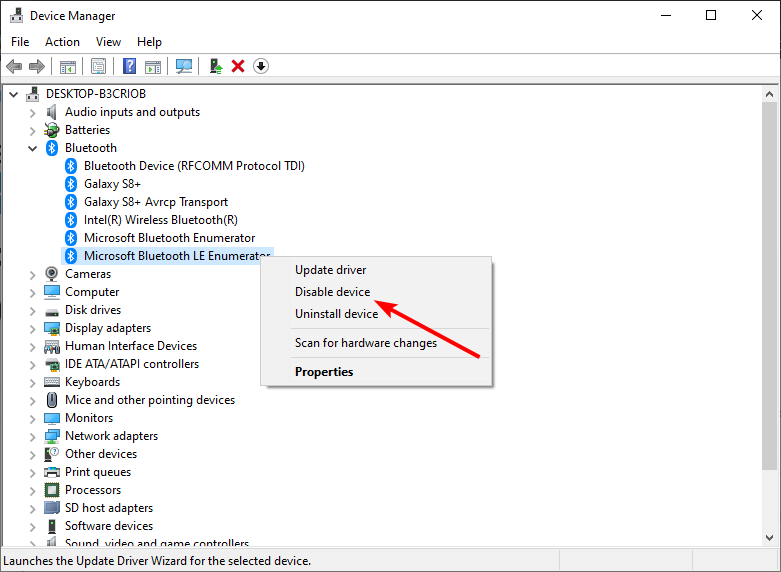Expand the IDE ATA/ATAPI controllers category

32,365
